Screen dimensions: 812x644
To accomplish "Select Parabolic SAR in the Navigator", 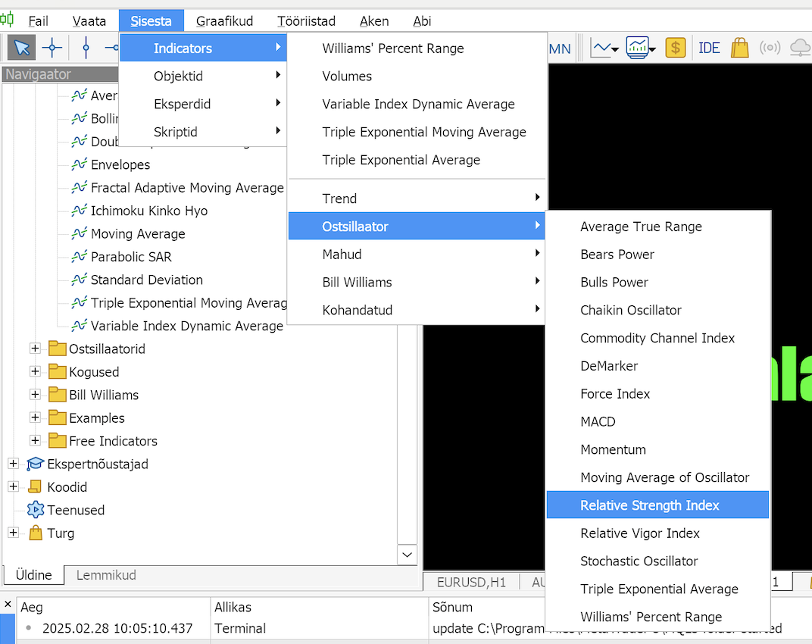I will (131, 257).
